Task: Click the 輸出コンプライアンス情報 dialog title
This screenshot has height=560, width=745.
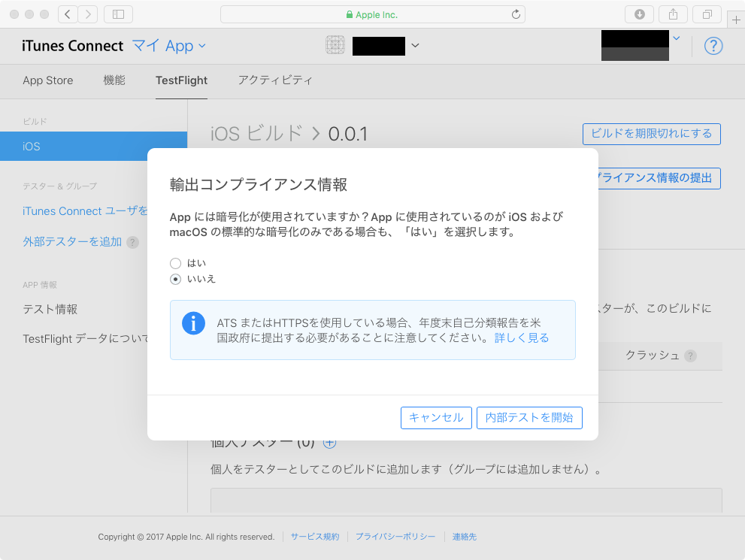Action: (x=259, y=184)
